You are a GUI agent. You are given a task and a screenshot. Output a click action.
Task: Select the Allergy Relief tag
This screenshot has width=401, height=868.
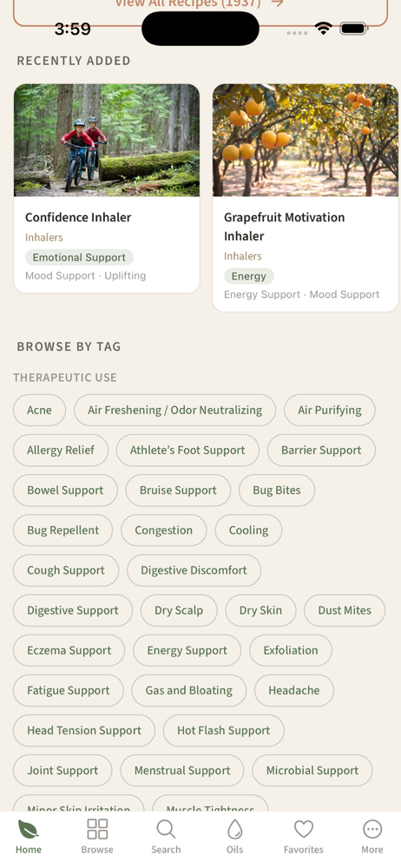coord(61,450)
